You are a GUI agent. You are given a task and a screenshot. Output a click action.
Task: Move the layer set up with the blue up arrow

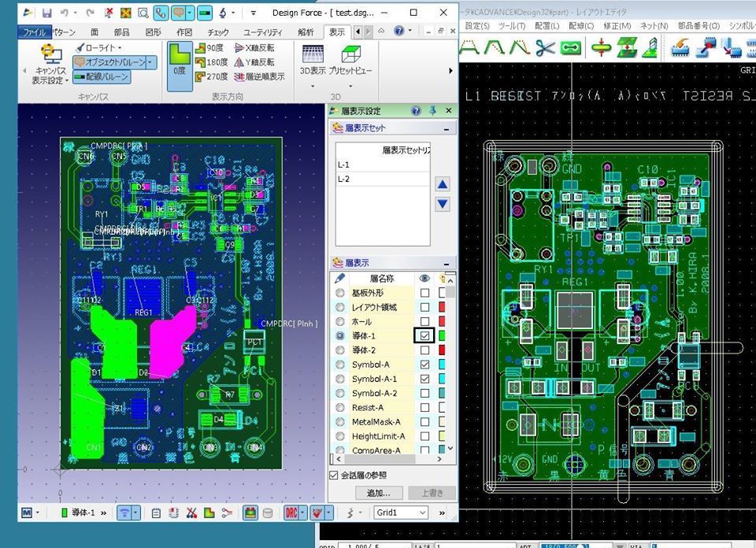click(x=443, y=184)
